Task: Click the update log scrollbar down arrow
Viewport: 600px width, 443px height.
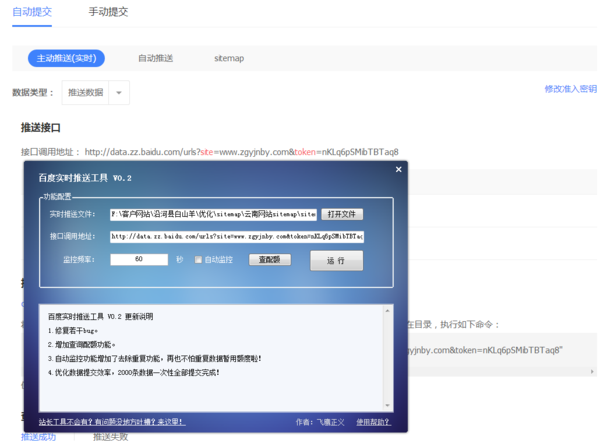Action: click(x=388, y=405)
